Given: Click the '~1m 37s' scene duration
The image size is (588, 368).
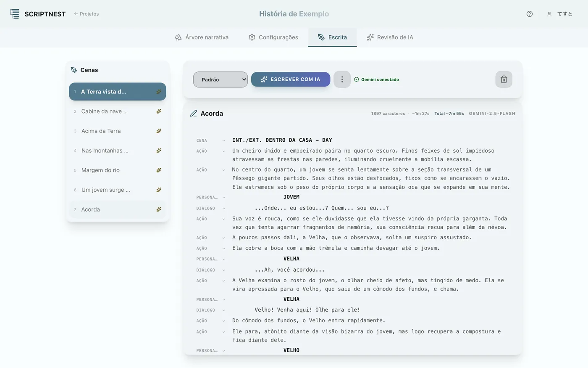Looking at the screenshot, I should (420, 114).
